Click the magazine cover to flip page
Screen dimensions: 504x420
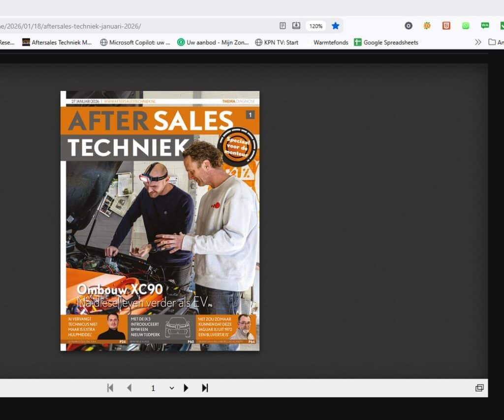click(x=160, y=221)
